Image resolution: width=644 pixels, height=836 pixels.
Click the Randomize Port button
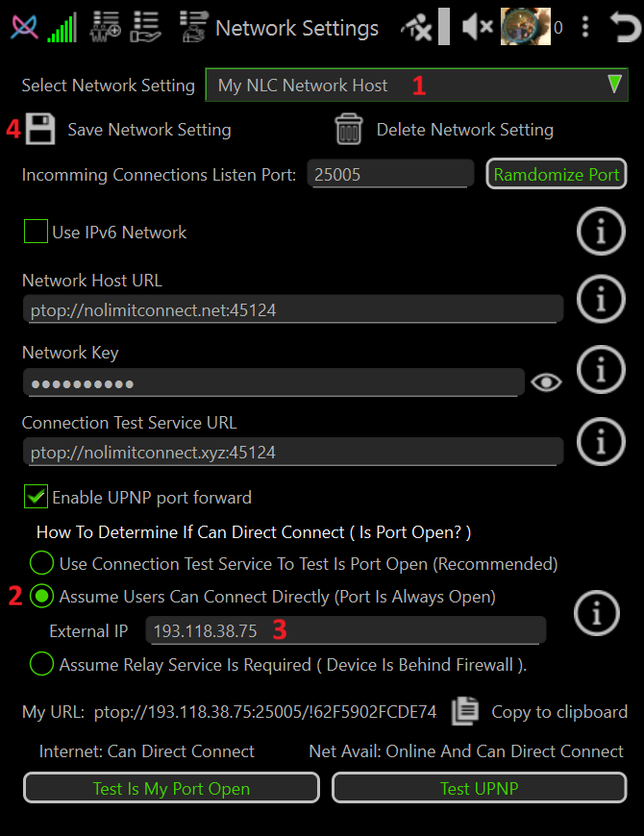coord(556,174)
